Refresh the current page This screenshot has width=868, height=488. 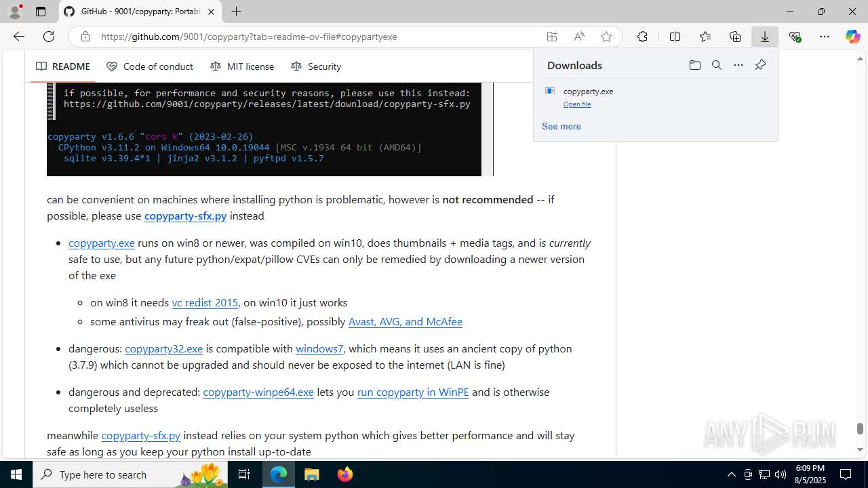(x=49, y=37)
